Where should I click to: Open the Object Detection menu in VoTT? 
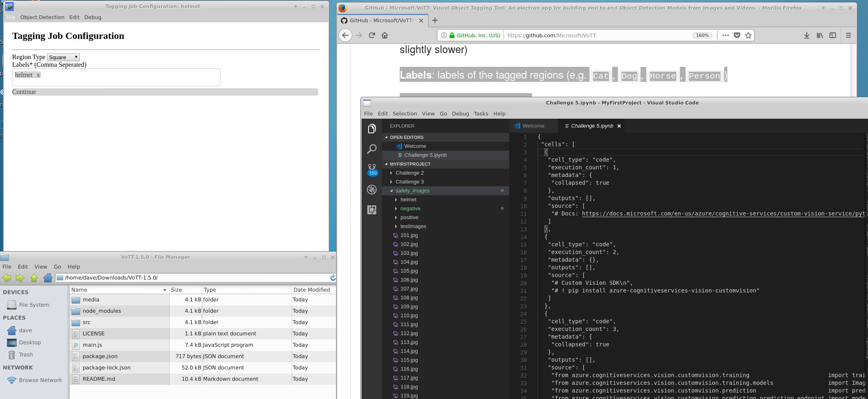(42, 17)
